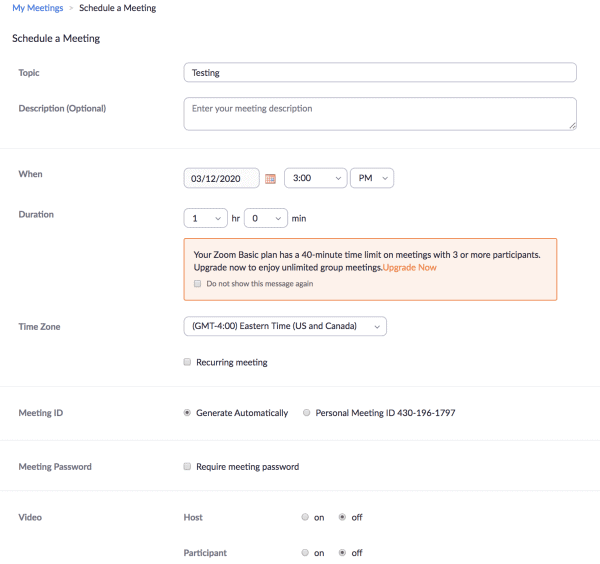Tick Require meeting password checkbox

pos(187,466)
